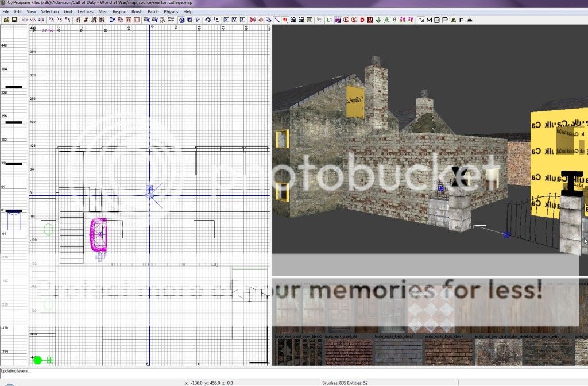Select the Z axis view button
Screen dimensions: 588x386
(245, 20)
